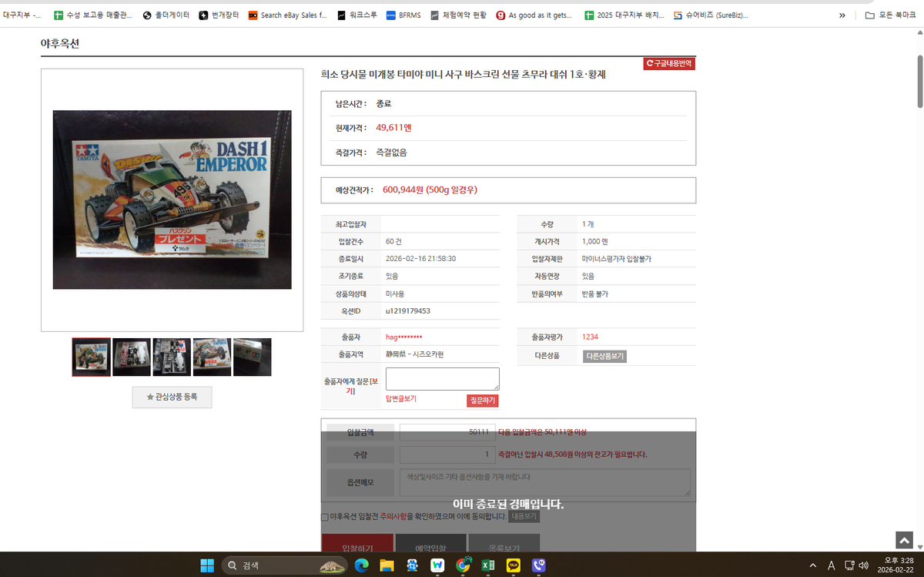Open the 홀더게이터 bookmark
This screenshot has width=924, height=577.
pyautogui.click(x=166, y=15)
